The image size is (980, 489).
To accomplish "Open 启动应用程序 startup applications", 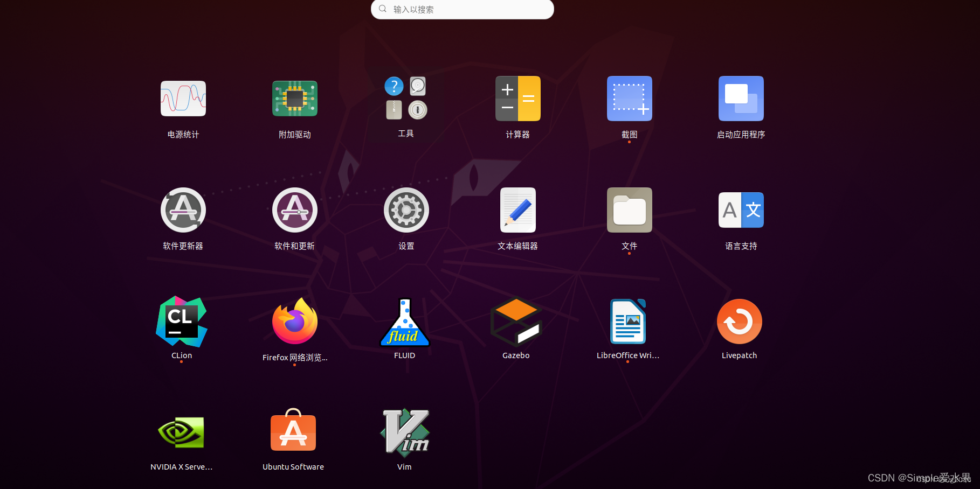I will coord(741,99).
